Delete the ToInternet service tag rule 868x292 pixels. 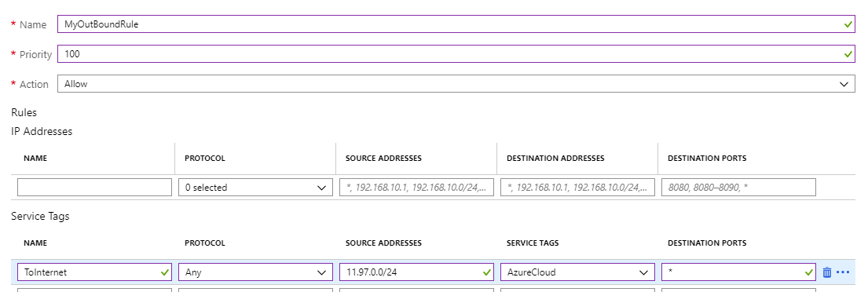827,272
